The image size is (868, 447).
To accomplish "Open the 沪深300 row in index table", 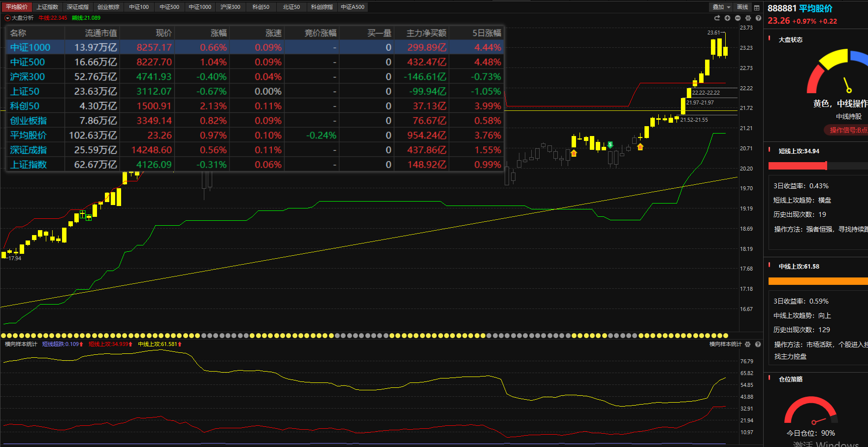I will (x=28, y=77).
